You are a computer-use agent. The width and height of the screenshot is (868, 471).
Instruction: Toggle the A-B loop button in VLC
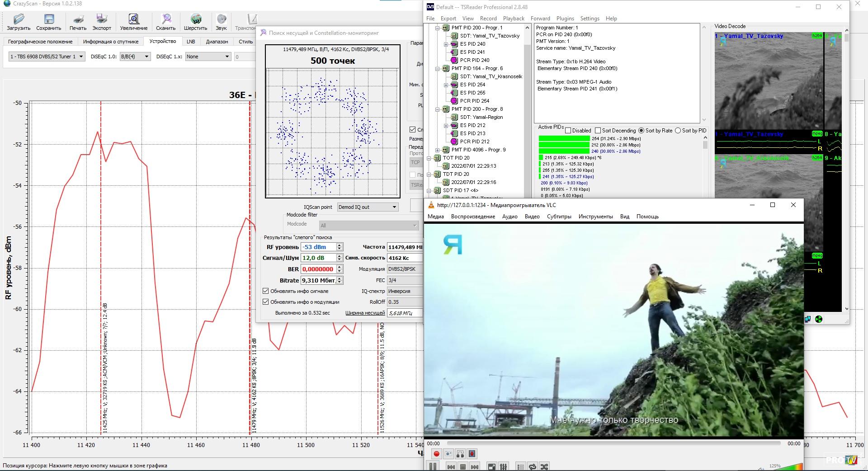tap(460, 454)
